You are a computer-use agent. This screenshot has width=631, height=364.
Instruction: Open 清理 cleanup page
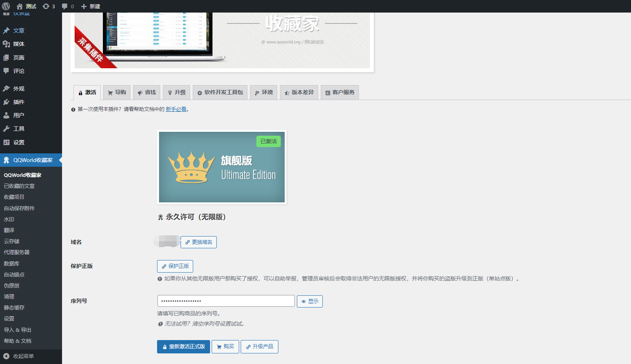tap(9, 297)
